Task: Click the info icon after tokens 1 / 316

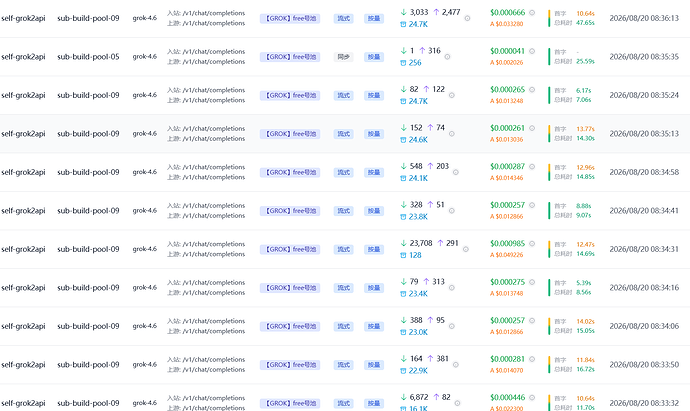Action: pos(447,57)
